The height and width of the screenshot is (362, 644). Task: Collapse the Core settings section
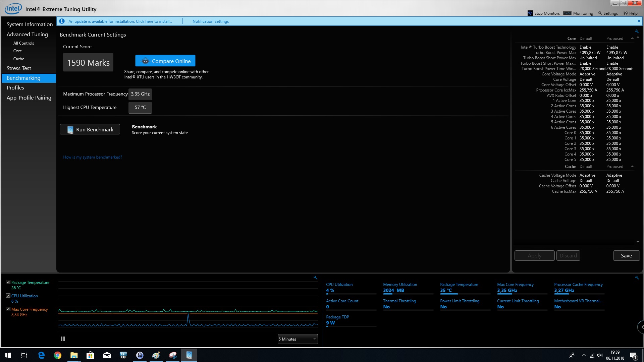632,39
